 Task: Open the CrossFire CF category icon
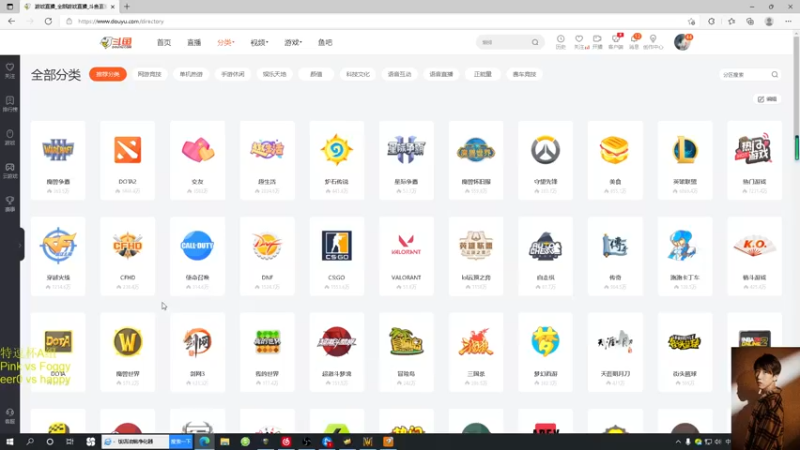(x=58, y=245)
